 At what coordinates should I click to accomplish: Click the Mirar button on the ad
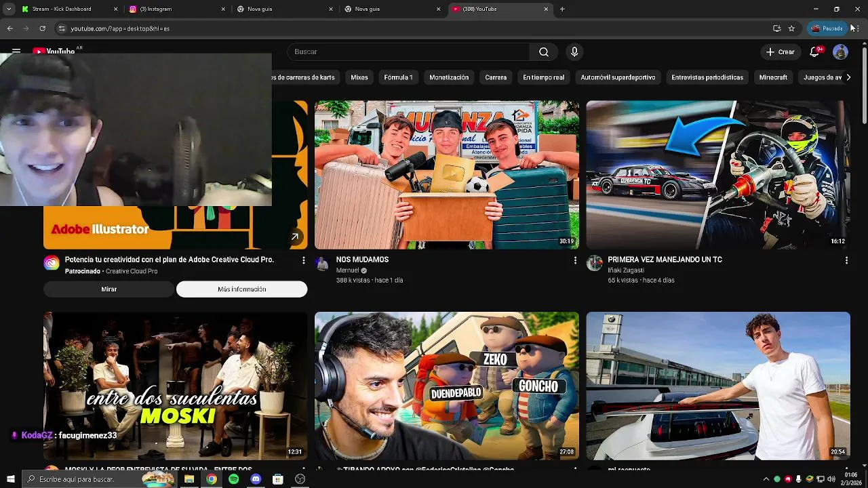pos(109,289)
